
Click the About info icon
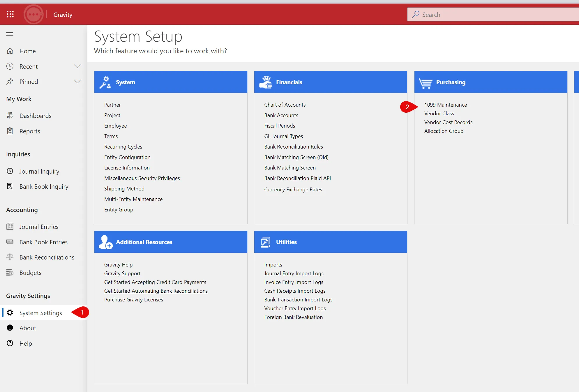tap(10, 328)
